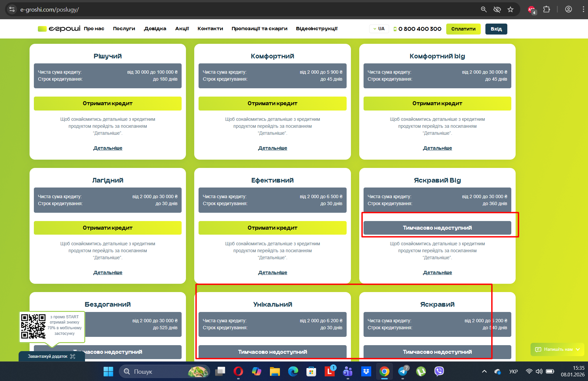Open the speaker volume tray icon
This screenshot has height=381, width=588.
pos(539,371)
